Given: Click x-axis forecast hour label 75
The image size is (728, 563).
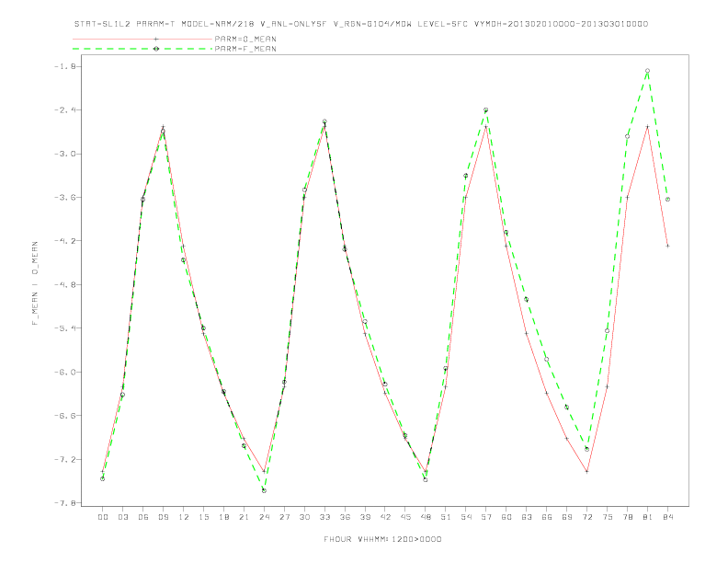Looking at the screenshot, I should point(608,517).
